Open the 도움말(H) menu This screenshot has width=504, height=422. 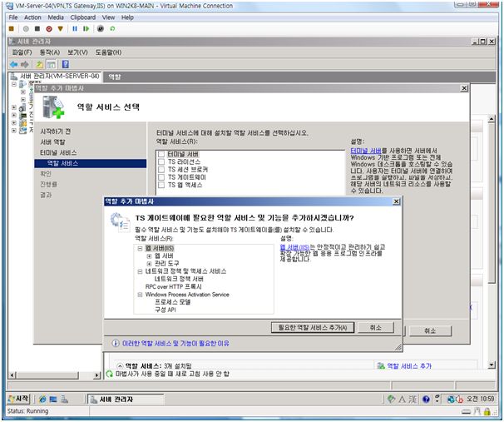click(108, 52)
